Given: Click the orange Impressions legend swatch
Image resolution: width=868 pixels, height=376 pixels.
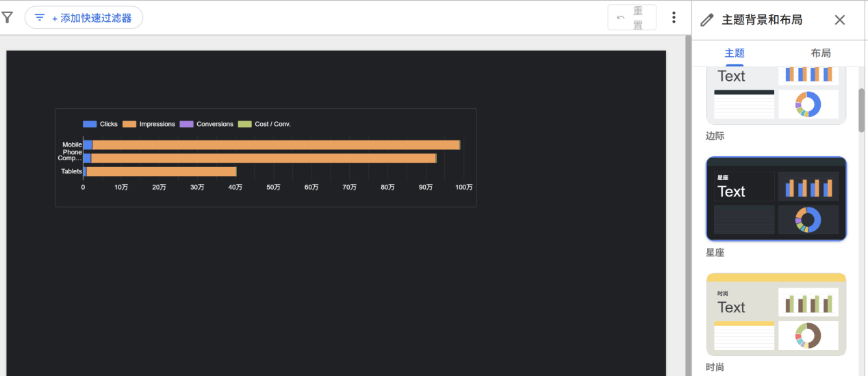Looking at the screenshot, I should (129, 124).
